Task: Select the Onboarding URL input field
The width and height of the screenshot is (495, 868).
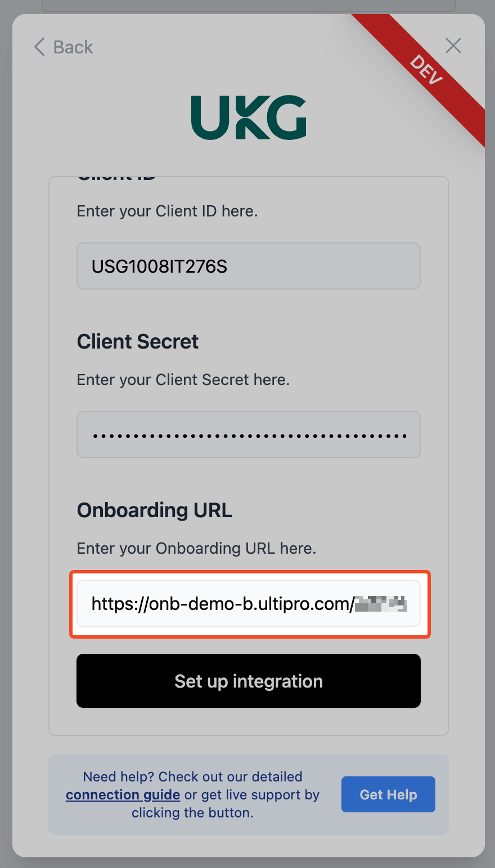Action: point(249,603)
